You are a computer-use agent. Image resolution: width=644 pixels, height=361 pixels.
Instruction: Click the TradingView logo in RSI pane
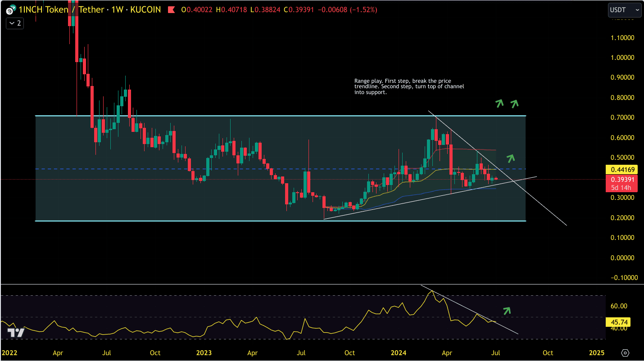[15, 333]
